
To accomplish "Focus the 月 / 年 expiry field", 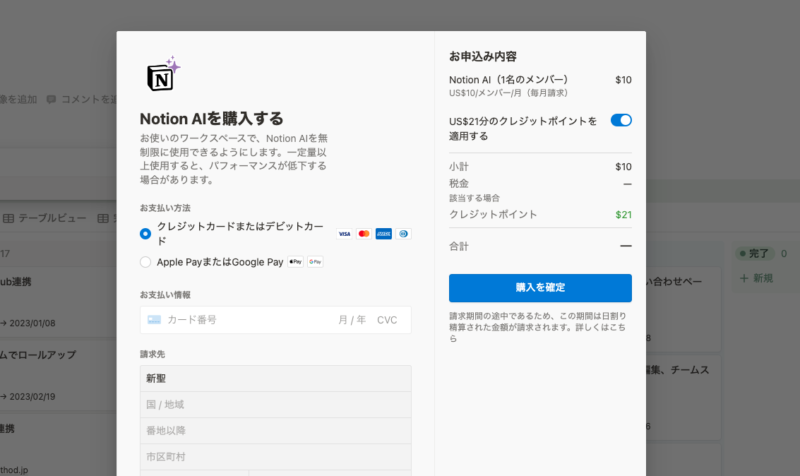I will [352, 320].
